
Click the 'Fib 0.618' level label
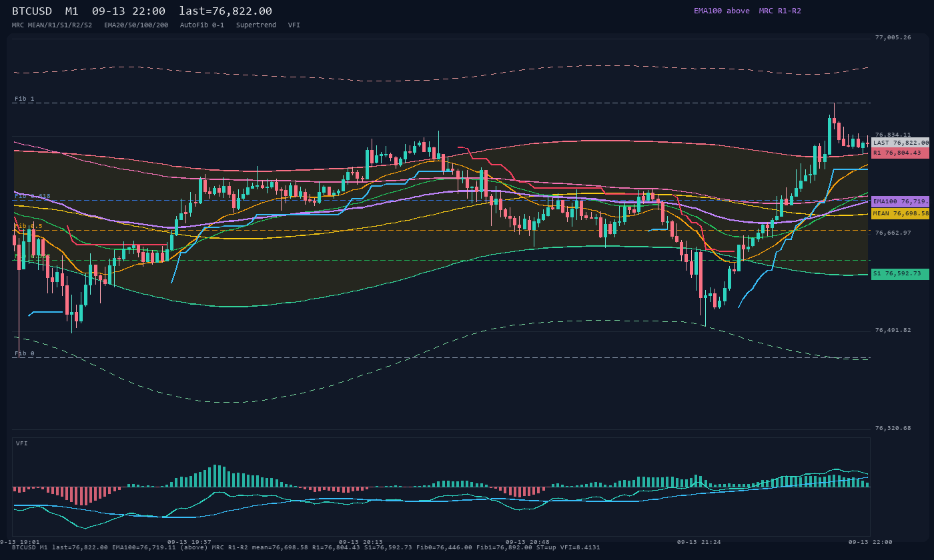tap(33, 196)
